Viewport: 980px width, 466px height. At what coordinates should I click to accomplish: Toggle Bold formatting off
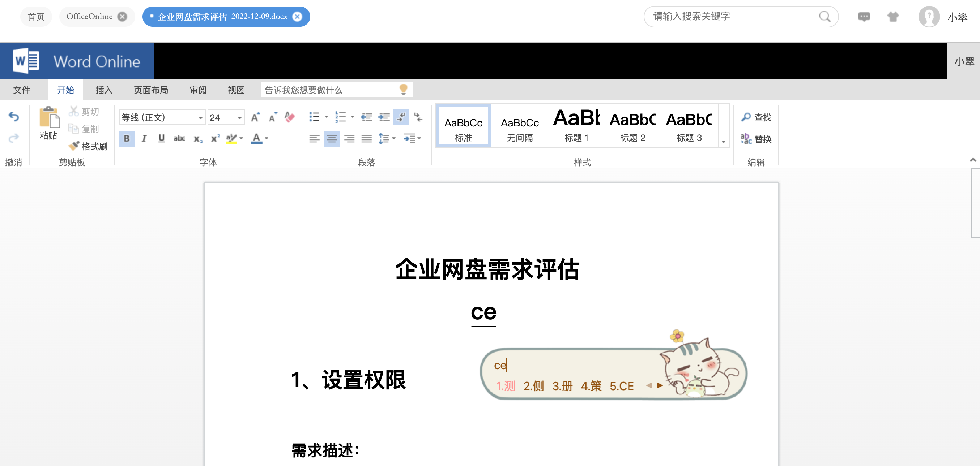pyautogui.click(x=127, y=138)
